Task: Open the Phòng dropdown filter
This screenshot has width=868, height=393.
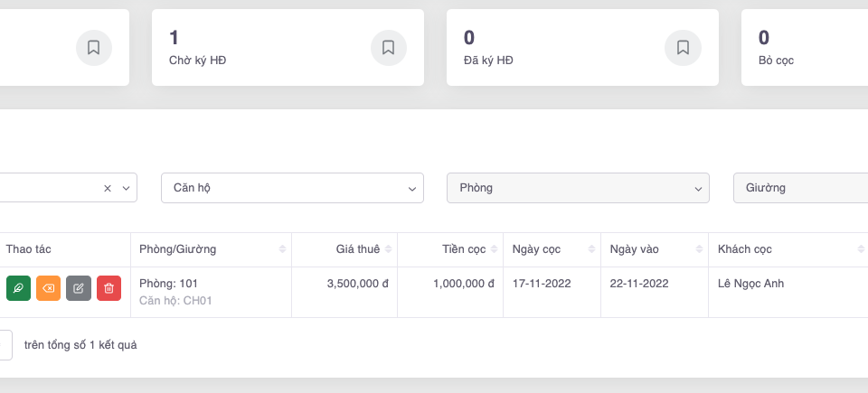Action: tap(578, 188)
